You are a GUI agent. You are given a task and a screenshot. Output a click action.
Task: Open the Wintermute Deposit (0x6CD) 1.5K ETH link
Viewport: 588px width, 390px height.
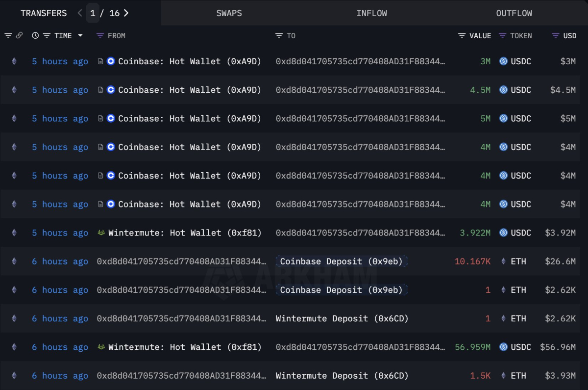pos(342,376)
